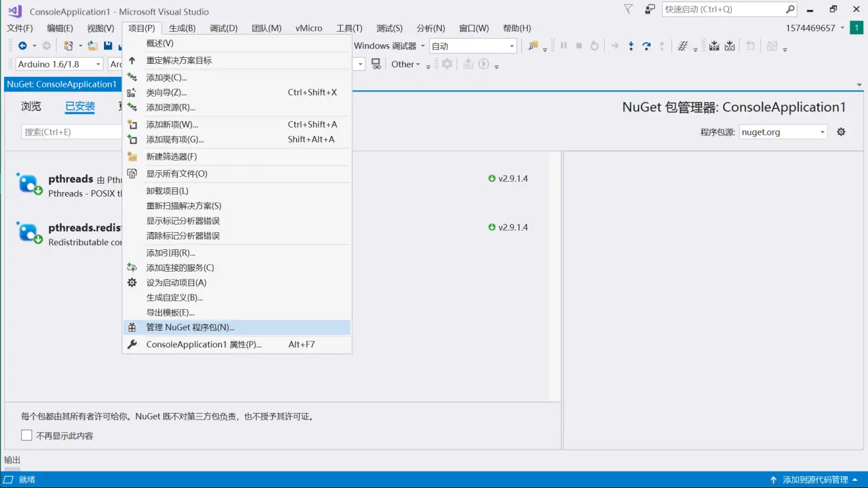Click the comment lines toolbar icon
The height and width of the screenshot is (488, 868).
click(x=682, y=45)
